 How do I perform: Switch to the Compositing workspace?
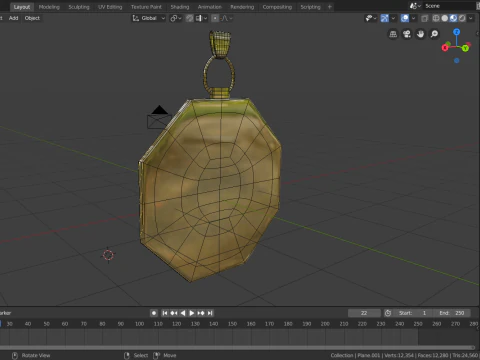277,7
